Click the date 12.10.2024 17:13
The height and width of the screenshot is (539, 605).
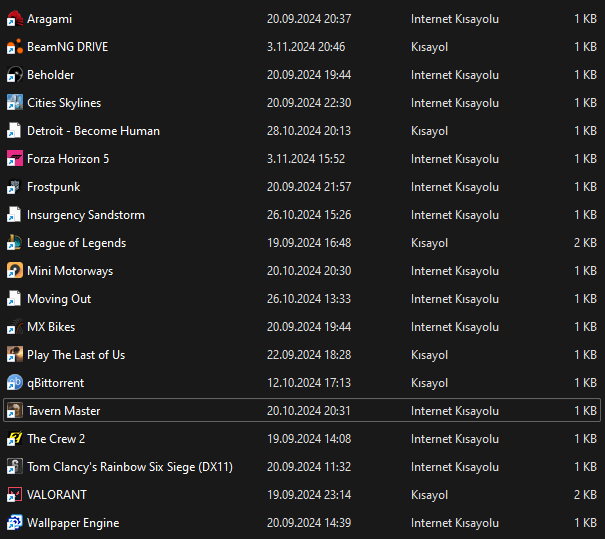tap(309, 383)
